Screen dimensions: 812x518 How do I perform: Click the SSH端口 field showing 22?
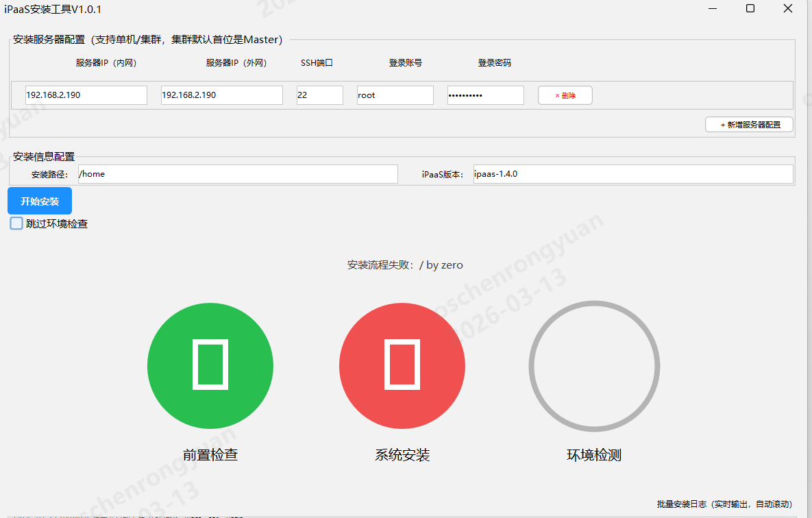[319, 95]
